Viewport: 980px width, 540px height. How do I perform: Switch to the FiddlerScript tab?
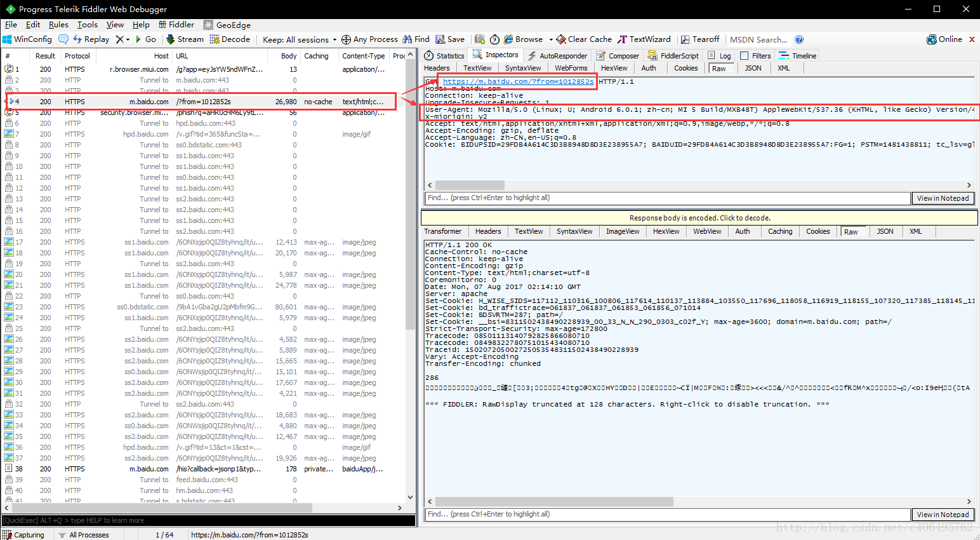pos(673,56)
